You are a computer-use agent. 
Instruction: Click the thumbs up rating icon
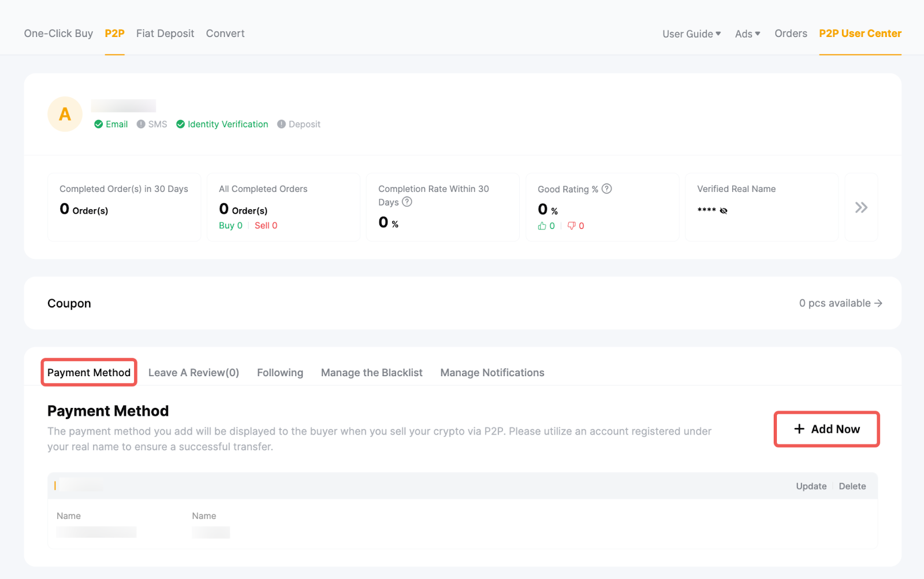click(542, 226)
